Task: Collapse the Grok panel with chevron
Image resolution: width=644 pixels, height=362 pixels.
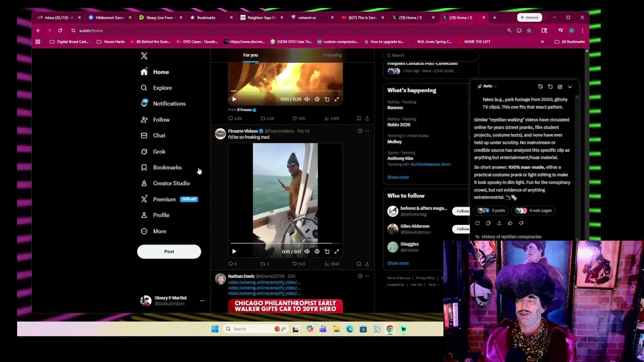Action: (x=570, y=87)
